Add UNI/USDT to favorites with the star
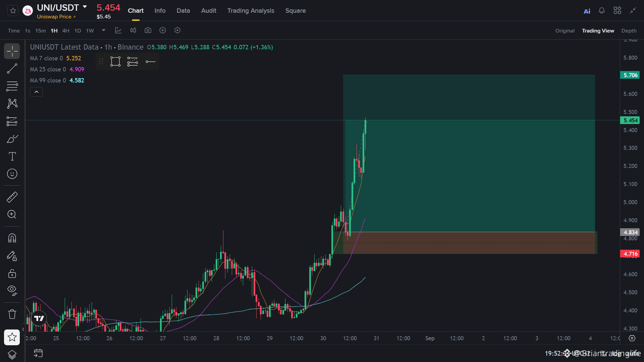This screenshot has width=644, height=362. click(13, 11)
